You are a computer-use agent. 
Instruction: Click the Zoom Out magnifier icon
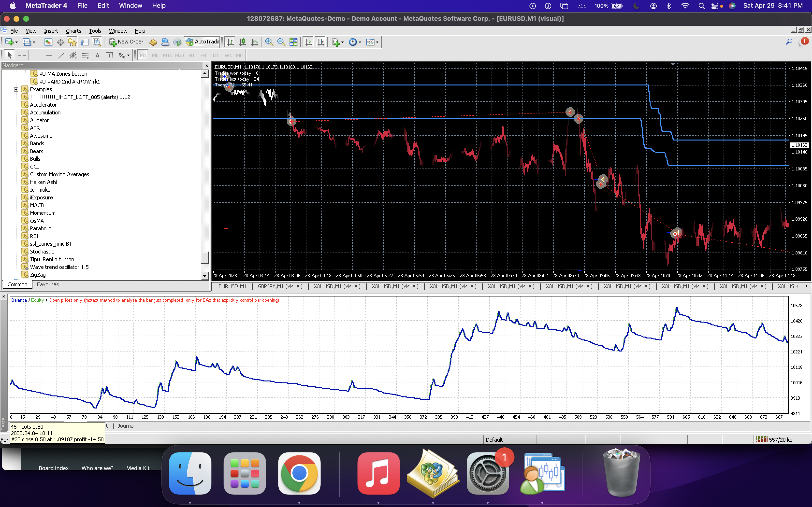tap(281, 42)
